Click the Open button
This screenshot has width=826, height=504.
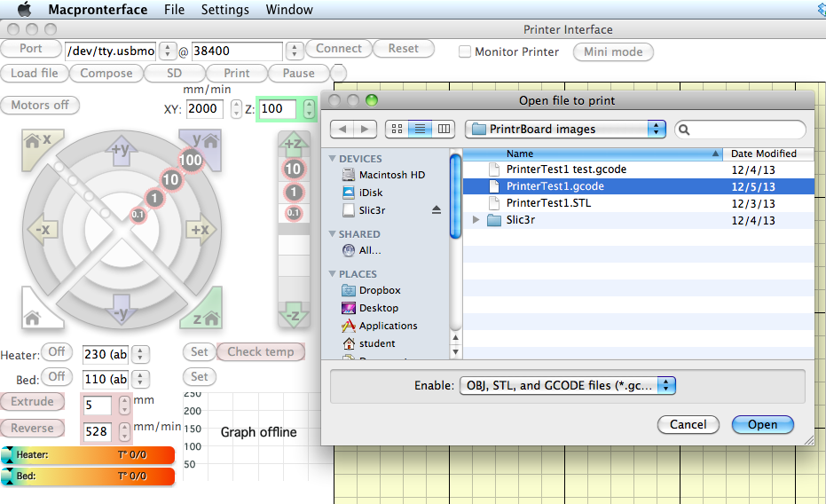pos(763,424)
